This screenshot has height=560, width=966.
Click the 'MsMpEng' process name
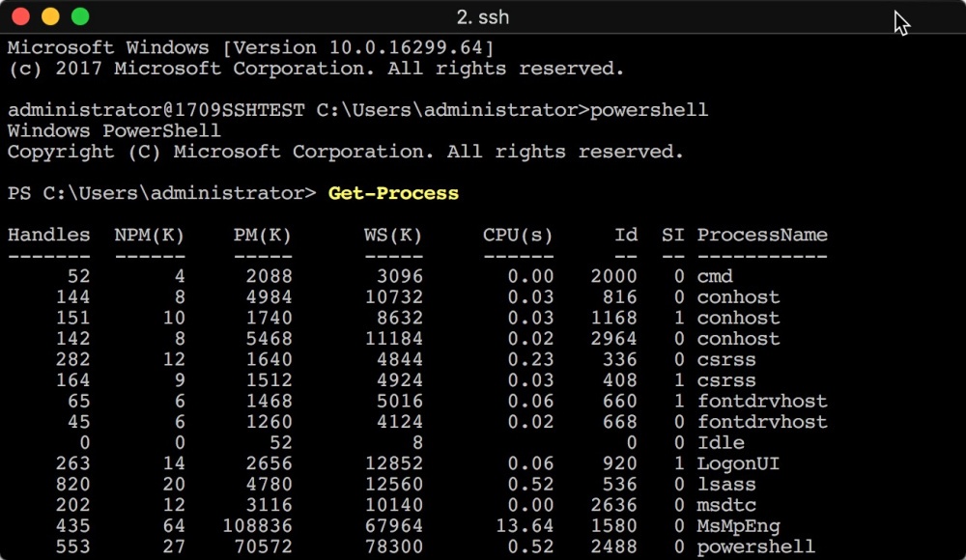pyautogui.click(x=738, y=526)
